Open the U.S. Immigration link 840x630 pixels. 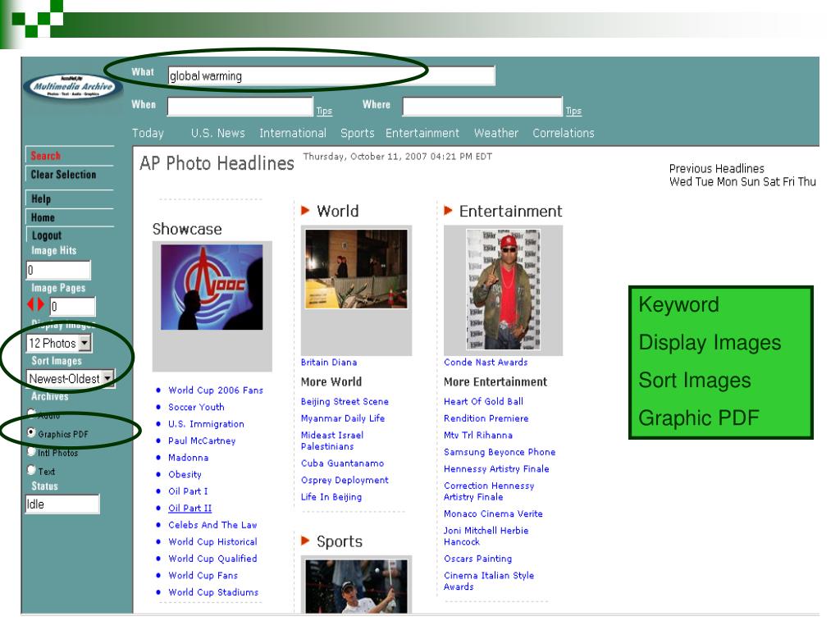[x=206, y=424]
